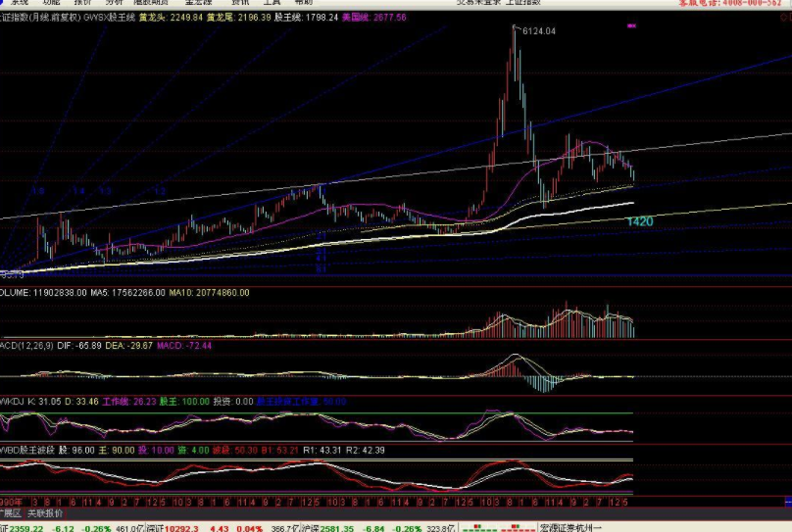
Task: Click the 990年 start of the time axis
Action: click(x=11, y=503)
